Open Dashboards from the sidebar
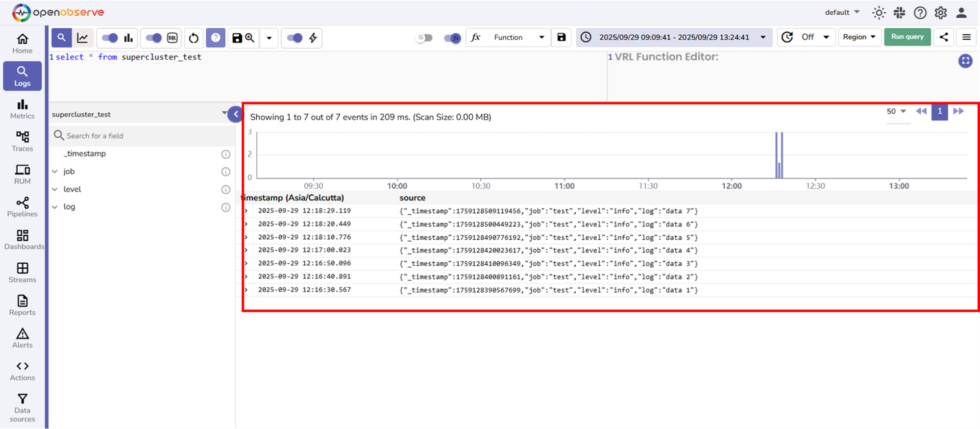980x429 pixels. click(x=22, y=239)
